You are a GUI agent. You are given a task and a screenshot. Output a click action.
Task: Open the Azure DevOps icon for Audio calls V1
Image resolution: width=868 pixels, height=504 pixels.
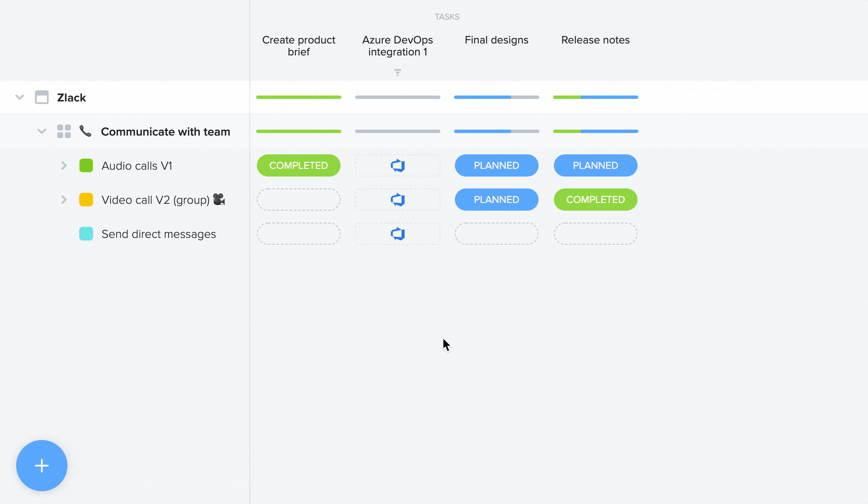click(397, 165)
